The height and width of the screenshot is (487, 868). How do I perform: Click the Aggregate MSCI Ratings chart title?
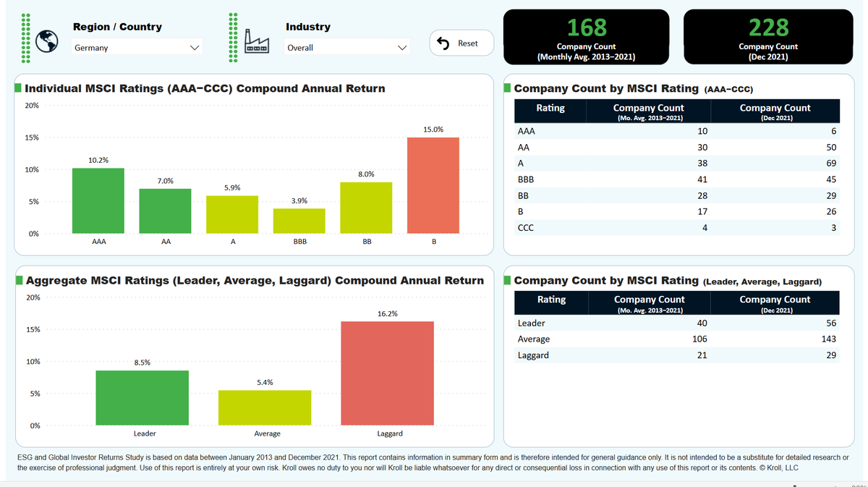click(255, 280)
